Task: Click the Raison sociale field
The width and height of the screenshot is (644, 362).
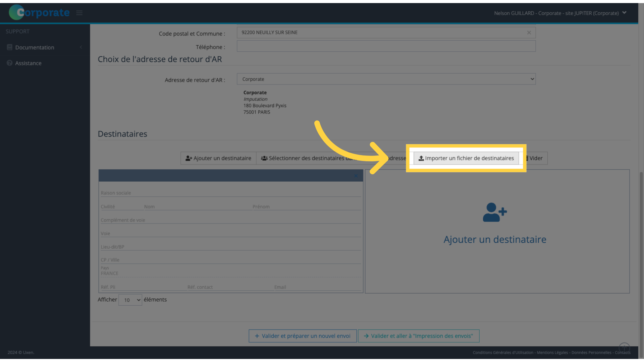Action: tap(231, 193)
